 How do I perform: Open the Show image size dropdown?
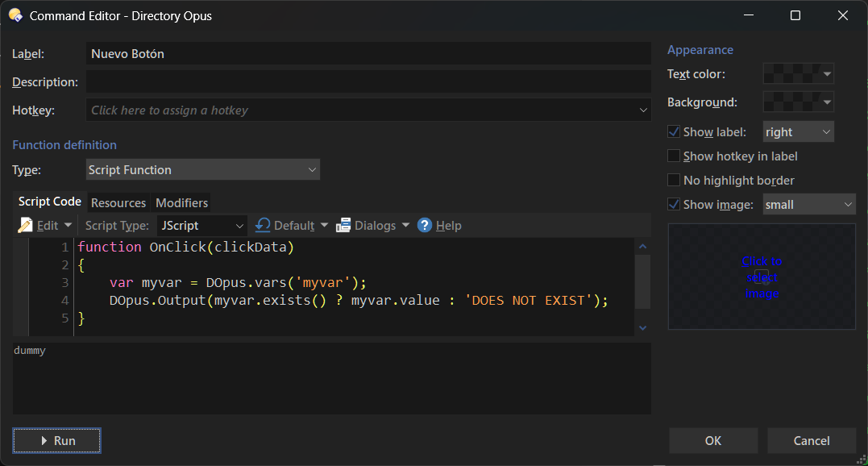coord(808,205)
